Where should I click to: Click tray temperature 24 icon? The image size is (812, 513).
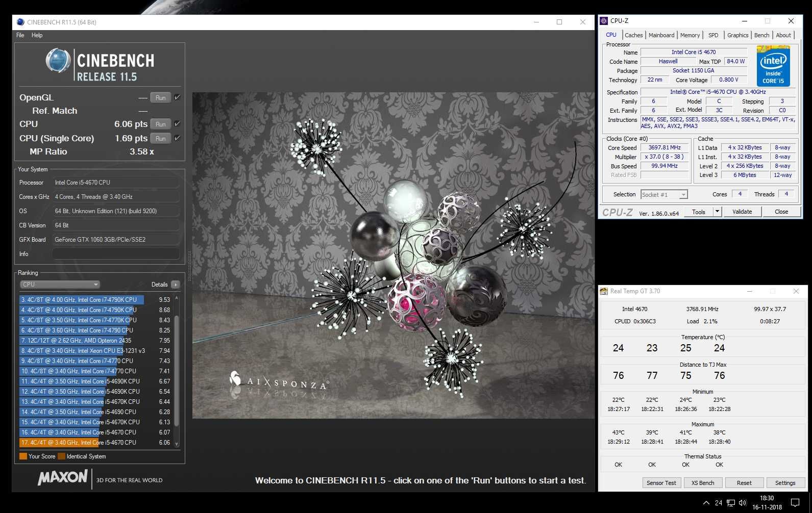719,503
